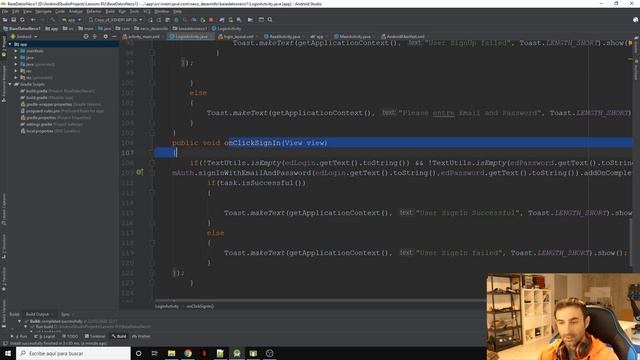The image size is (640, 360).
Task: Open the Run tool window button
Action: [x=19, y=336]
